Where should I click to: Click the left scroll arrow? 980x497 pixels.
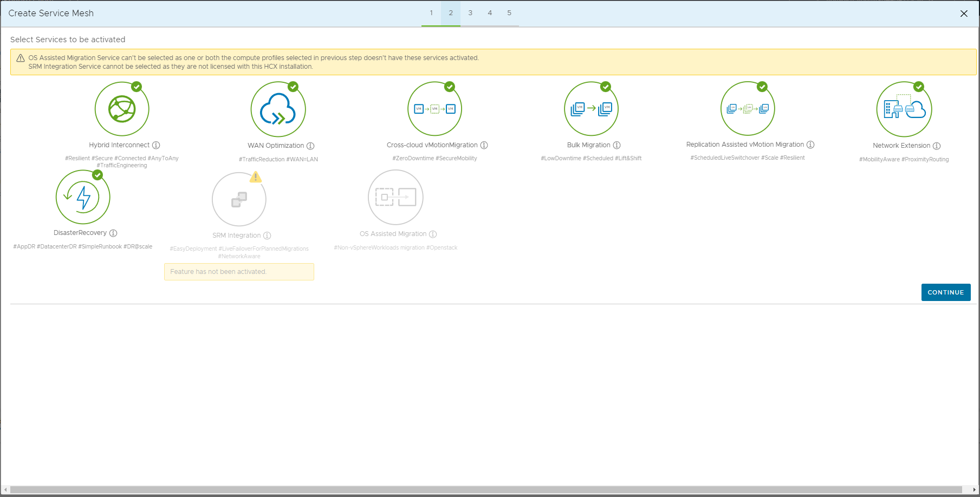(x=5, y=490)
